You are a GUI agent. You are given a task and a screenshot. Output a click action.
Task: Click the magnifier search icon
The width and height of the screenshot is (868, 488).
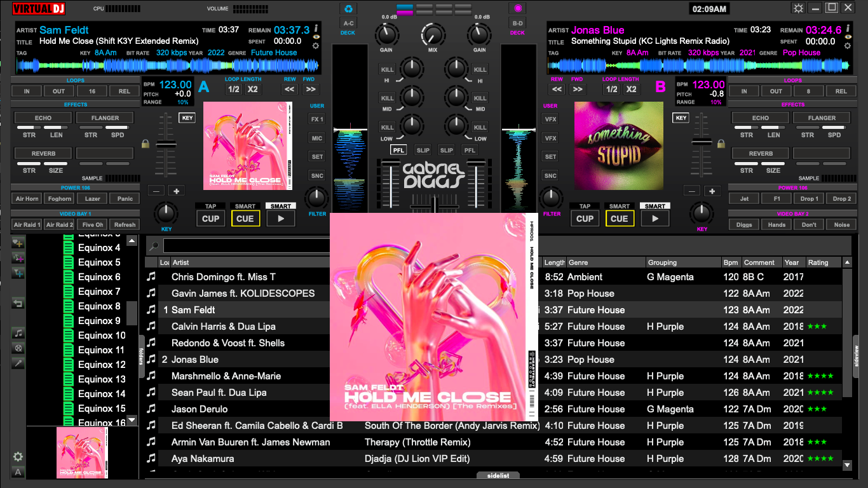pyautogui.click(x=153, y=246)
